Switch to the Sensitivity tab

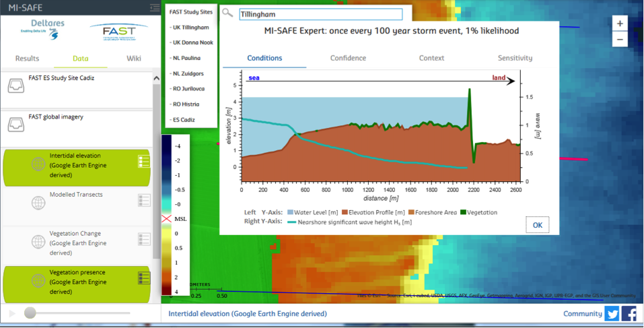pos(515,58)
